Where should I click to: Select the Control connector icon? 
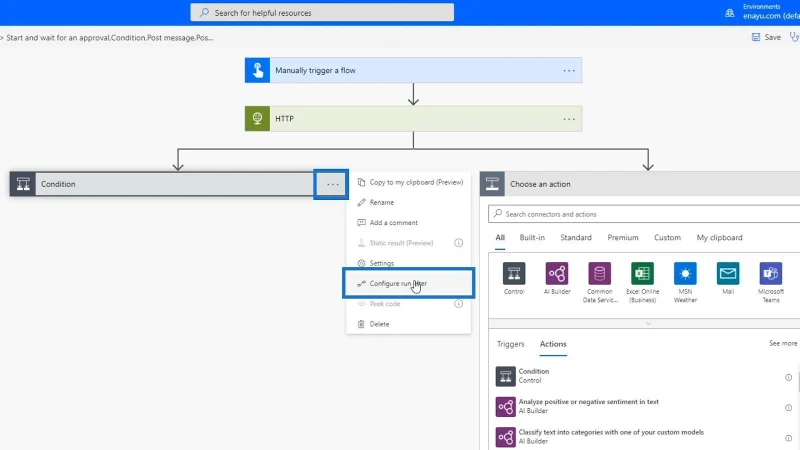pyautogui.click(x=514, y=273)
